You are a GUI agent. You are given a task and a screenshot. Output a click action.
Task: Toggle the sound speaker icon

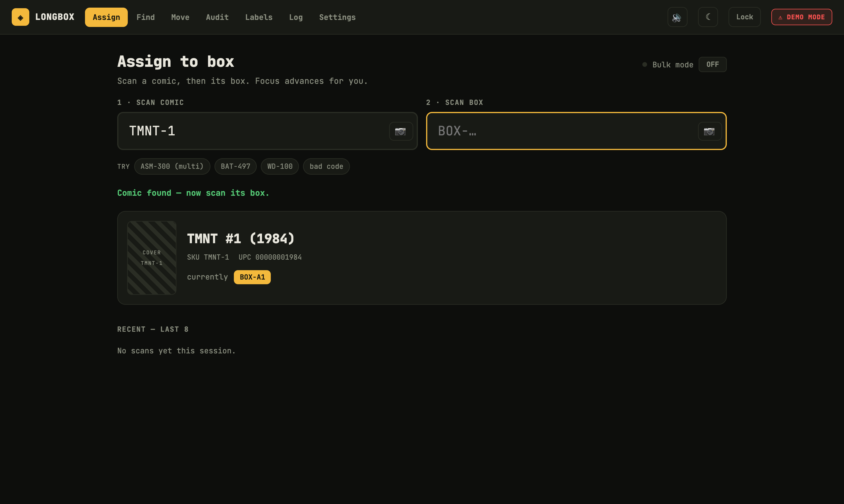(677, 17)
